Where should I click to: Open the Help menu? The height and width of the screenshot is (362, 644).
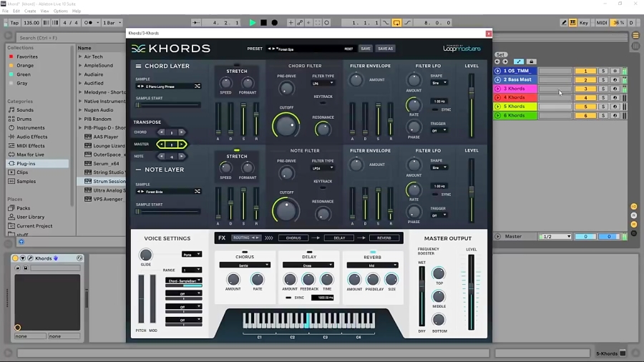click(77, 11)
